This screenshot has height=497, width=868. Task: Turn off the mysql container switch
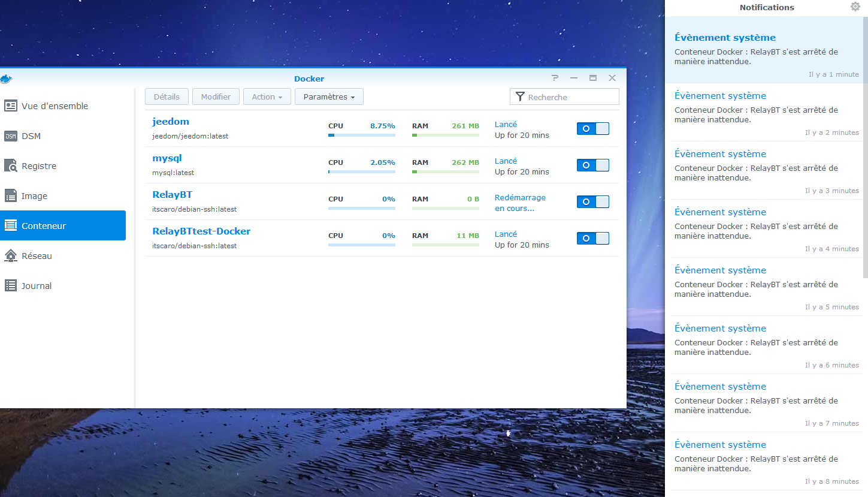[x=593, y=165]
